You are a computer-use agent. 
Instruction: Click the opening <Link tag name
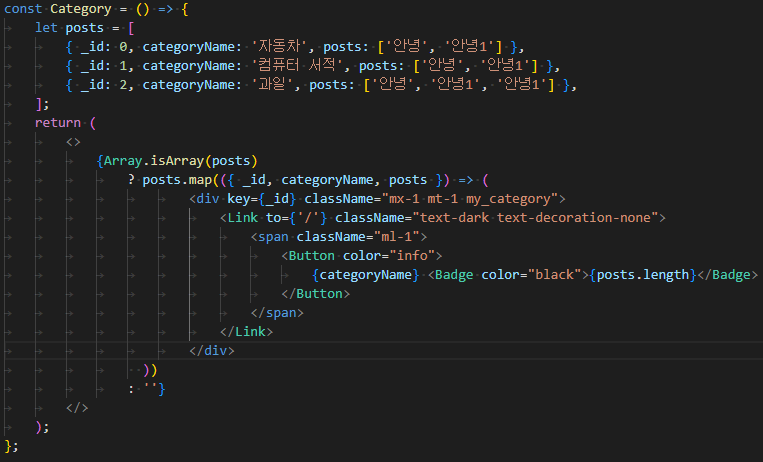243,218
